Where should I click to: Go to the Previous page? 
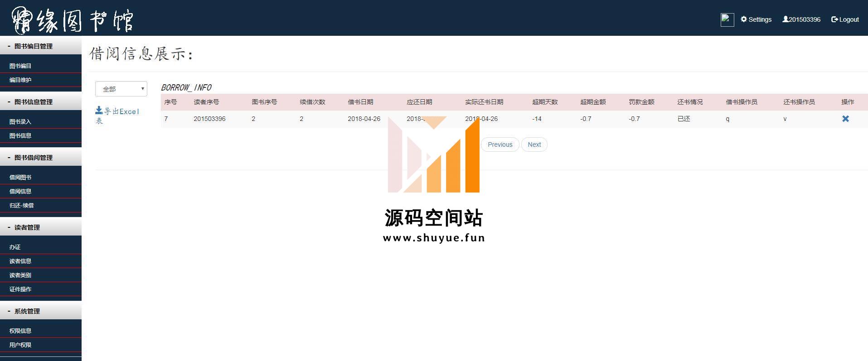(500, 144)
